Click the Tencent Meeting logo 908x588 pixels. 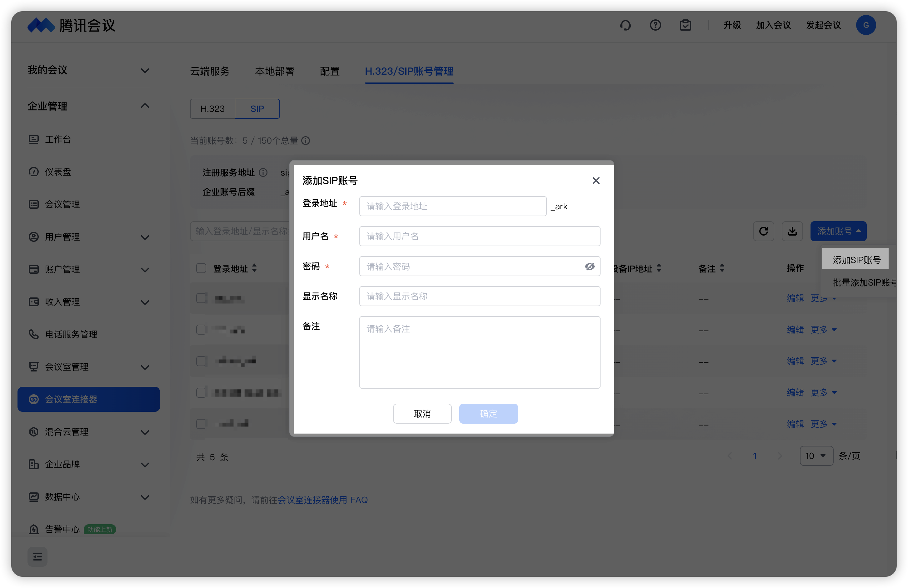pos(71,25)
